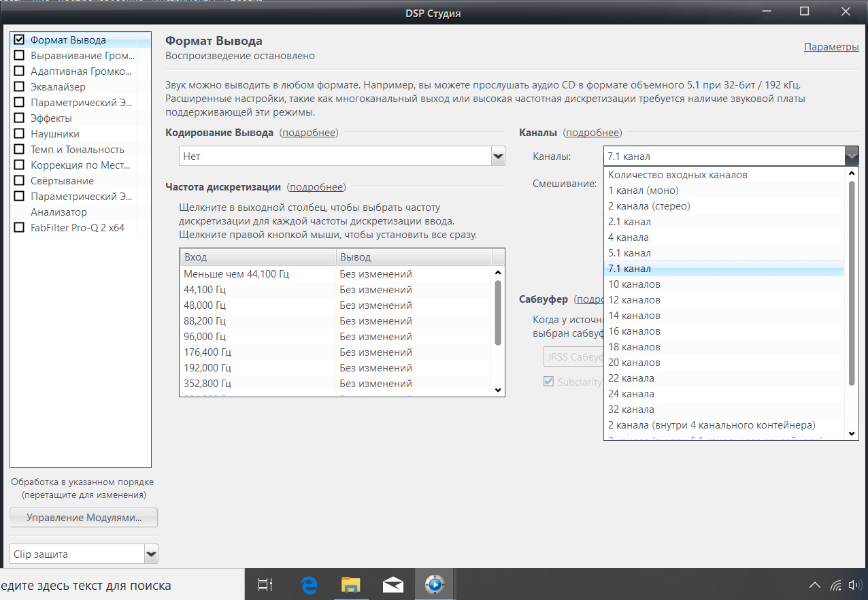Open Task View from the taskbar

click(265, 584)
